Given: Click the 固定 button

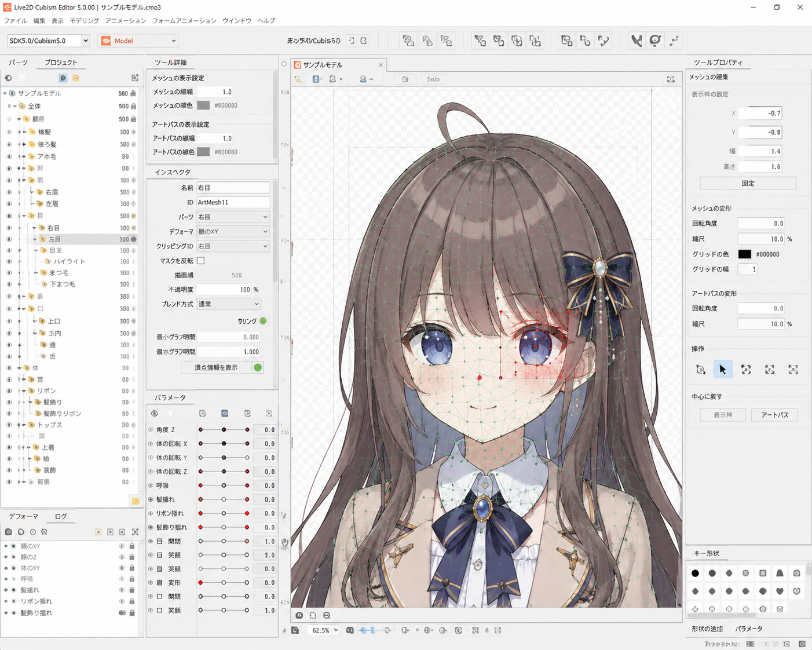Looking at the screenshot, I should [748, 183].
